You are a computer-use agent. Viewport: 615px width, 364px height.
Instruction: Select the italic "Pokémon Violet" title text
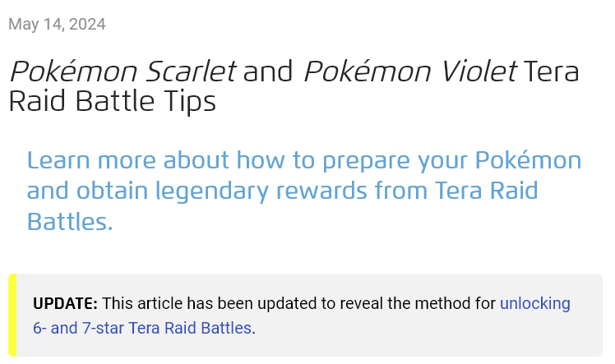pos(410,71)
